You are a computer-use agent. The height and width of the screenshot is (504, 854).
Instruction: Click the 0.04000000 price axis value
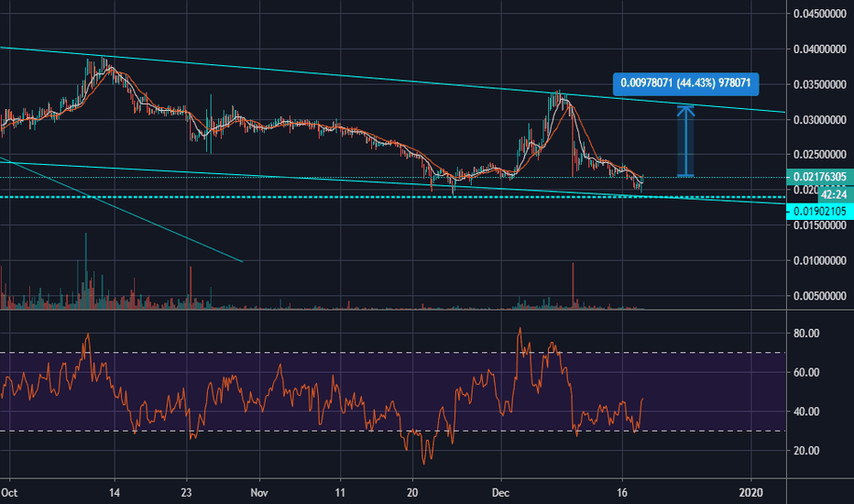tap(820, 49)
